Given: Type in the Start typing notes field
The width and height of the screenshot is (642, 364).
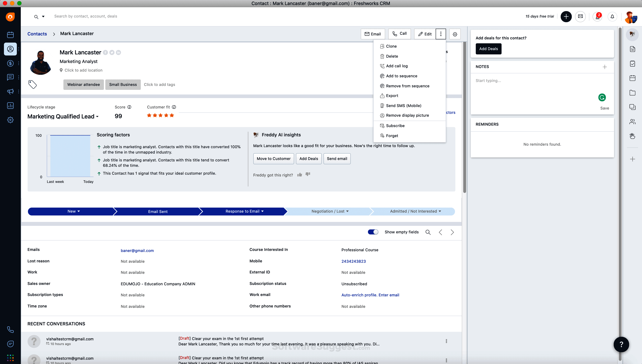Looking at the screenshot, I should 525,81.
